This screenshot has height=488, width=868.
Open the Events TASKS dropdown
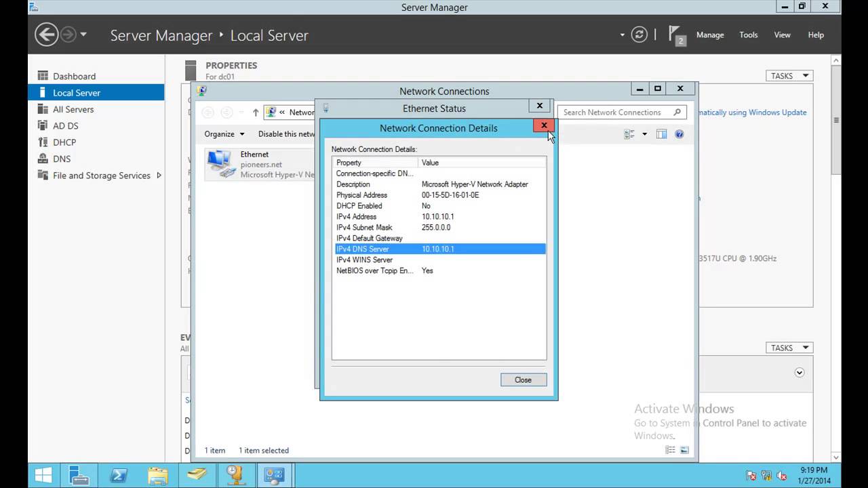(789, 348)
